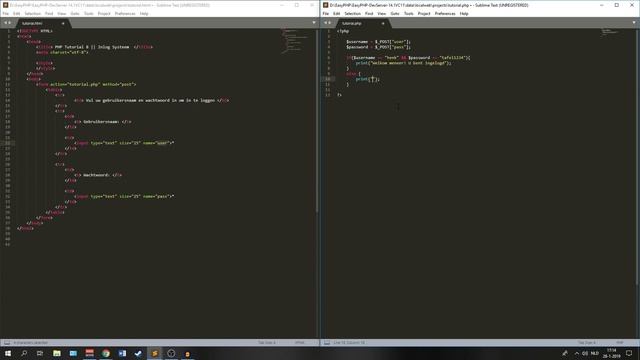Open Help menu in tutorial.php window
Screen dimensions: 640x360
pos(464,13)
